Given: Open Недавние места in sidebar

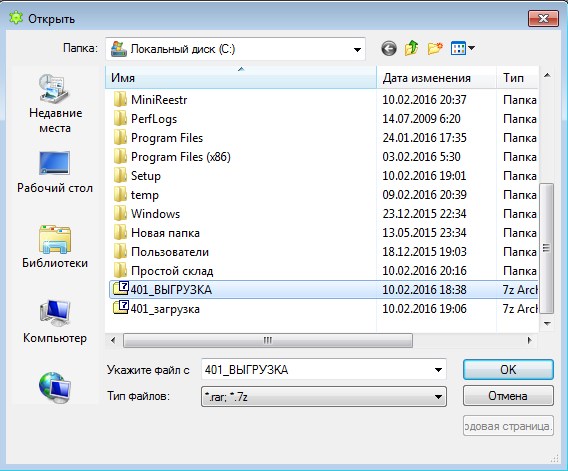Looking at the screenshot, I should [55, 104].
